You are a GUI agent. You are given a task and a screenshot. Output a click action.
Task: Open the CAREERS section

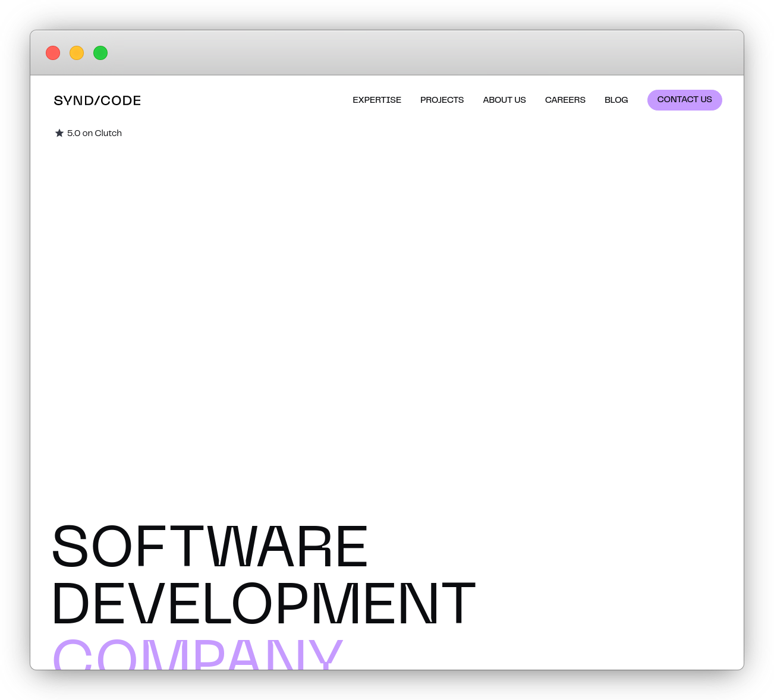point(565,100)
